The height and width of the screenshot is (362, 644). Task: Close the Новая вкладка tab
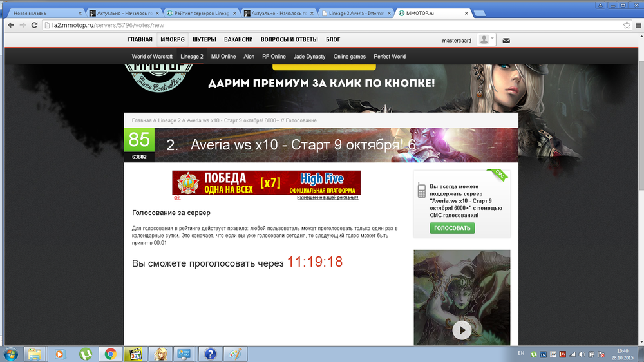(x=80, y=13)
